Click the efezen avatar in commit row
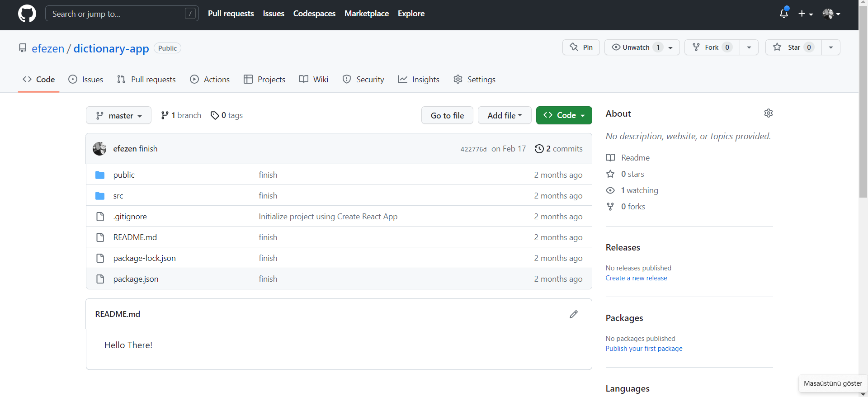 (x=99, y=149)
